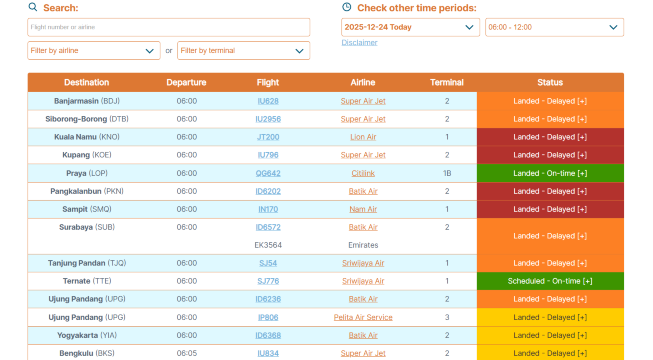Expand Landed - Delayed status for Surabaya
This screenshot has width=653, height=360.
[550, 236]
